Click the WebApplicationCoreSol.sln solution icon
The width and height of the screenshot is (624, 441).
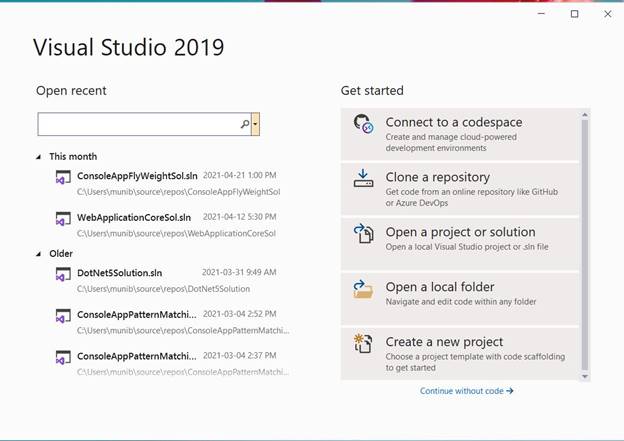[63, 219]
